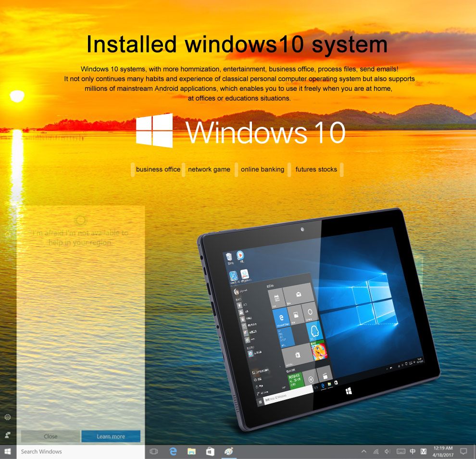Expand hidden tray icons with the chevron
This screenshot has width=476, height=459.
click(x=364, y=451)
